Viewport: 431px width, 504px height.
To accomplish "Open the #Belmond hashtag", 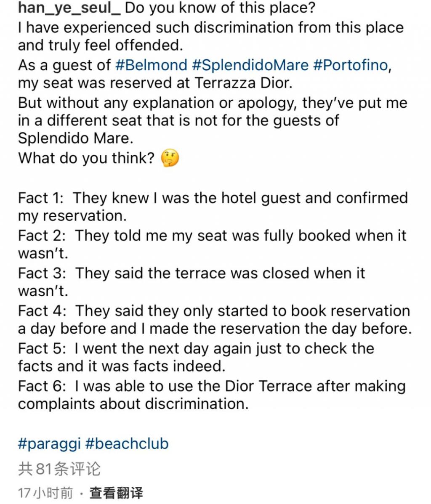I will tap(151, 65).
